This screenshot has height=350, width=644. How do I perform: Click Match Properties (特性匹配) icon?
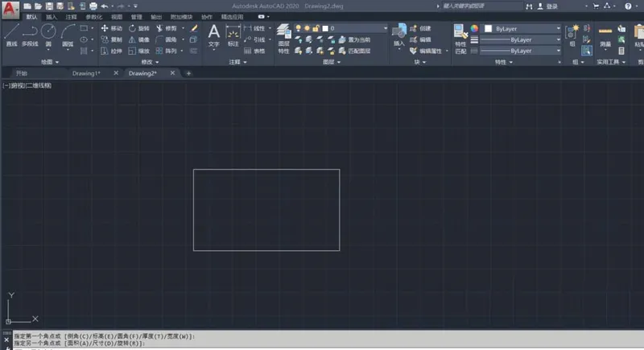click(x=460, y=39)
